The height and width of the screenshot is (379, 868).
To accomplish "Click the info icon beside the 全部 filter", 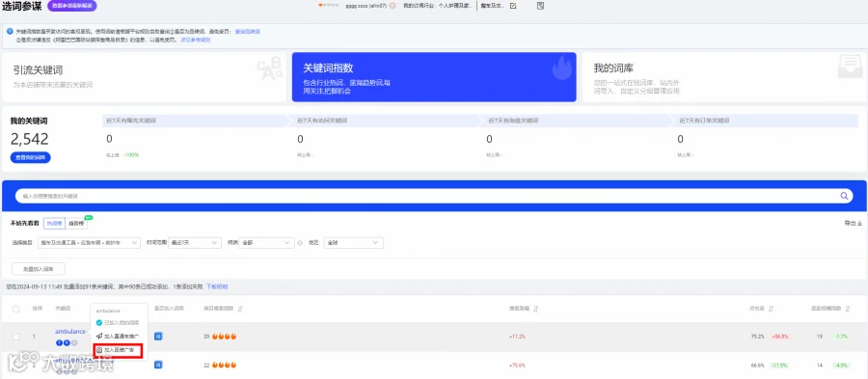I will [x=300, y=243].
